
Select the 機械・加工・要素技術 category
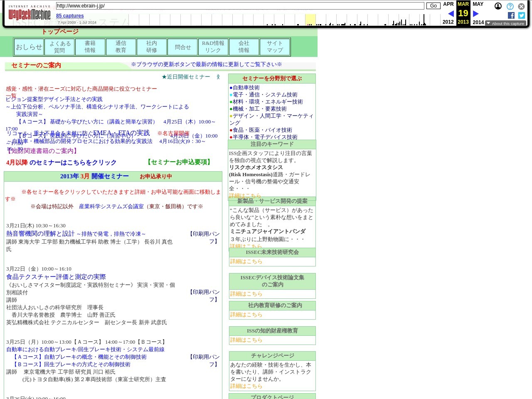260,109
